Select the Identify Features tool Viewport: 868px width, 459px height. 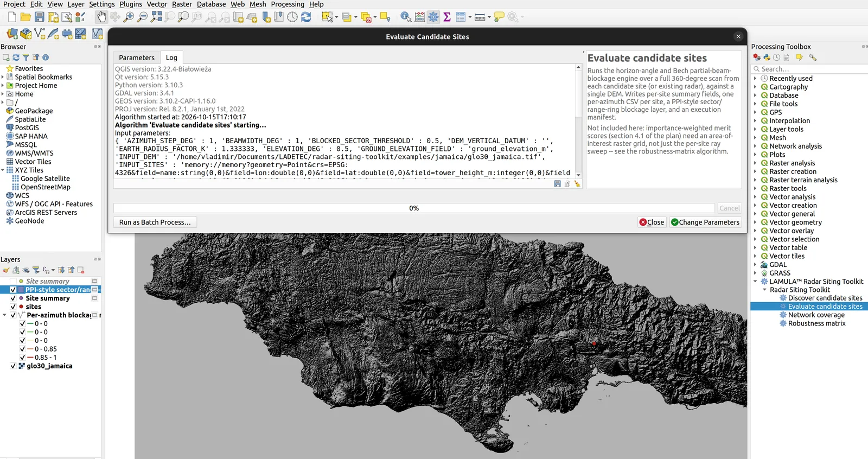point(406,17)
